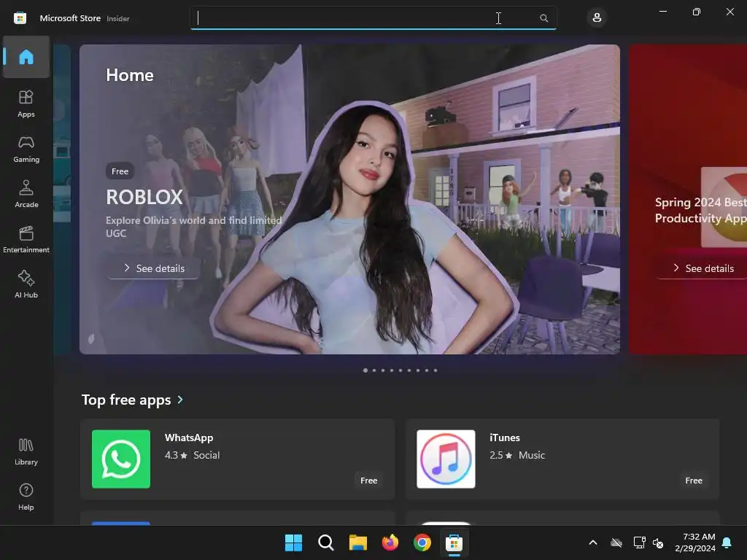
Task: Select the first carousel page dot
Action: pyautogui.click(x=365, y=370)
